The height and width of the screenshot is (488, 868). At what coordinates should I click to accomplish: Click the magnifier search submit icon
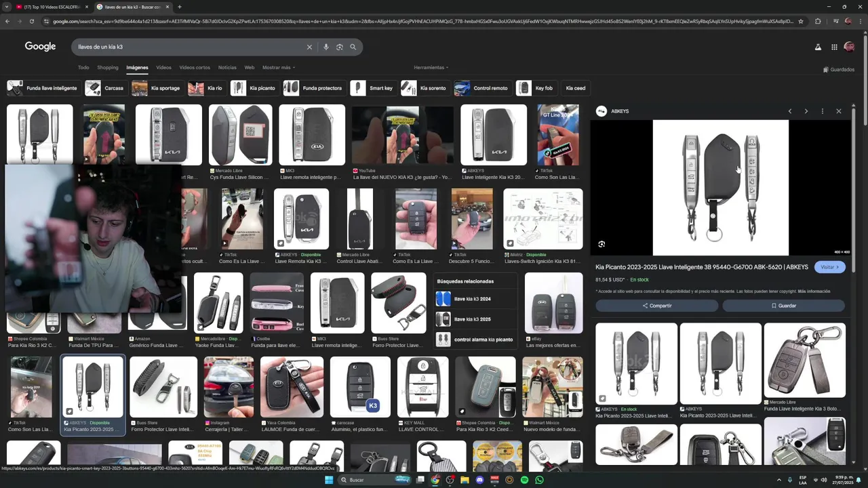[x=353, y=47]
